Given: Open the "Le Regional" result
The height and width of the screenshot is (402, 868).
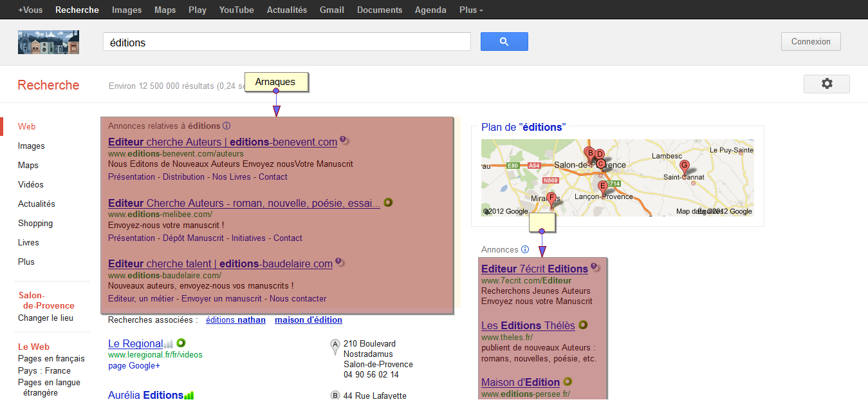Looking at the screenshot, I should pyautogui.click(x=135, y=344).
